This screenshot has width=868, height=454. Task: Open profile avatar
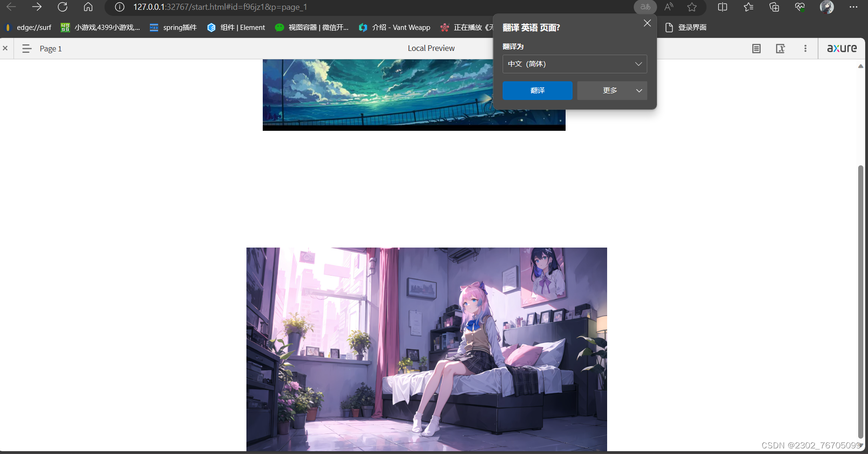click(x=826, y=7)
